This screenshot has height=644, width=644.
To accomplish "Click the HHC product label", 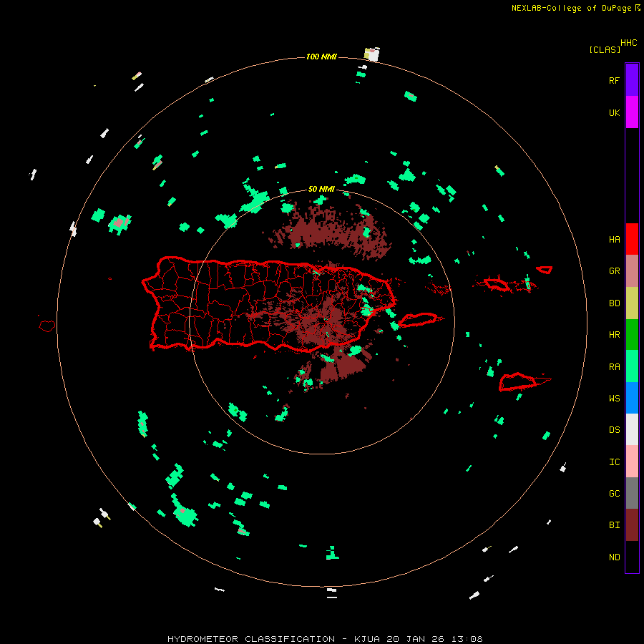I will click(629, 43).
